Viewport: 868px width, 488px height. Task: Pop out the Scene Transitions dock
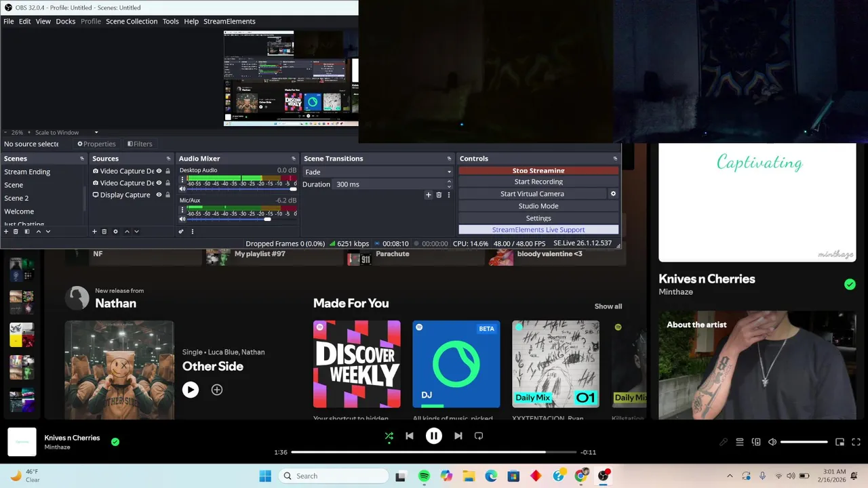pos(449,159)
